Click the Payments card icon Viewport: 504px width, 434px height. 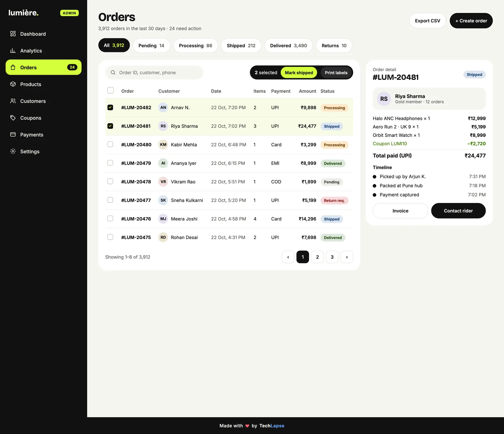[13, 134]
